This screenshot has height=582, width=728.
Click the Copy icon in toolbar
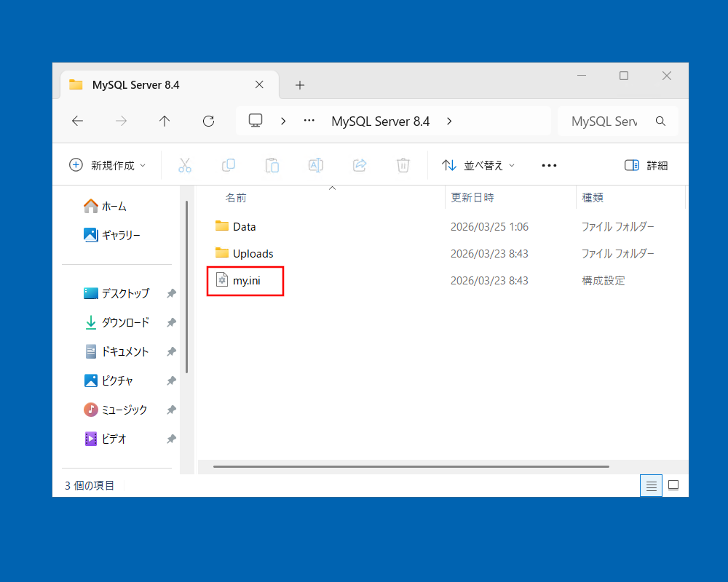click(x=229, y=165)
